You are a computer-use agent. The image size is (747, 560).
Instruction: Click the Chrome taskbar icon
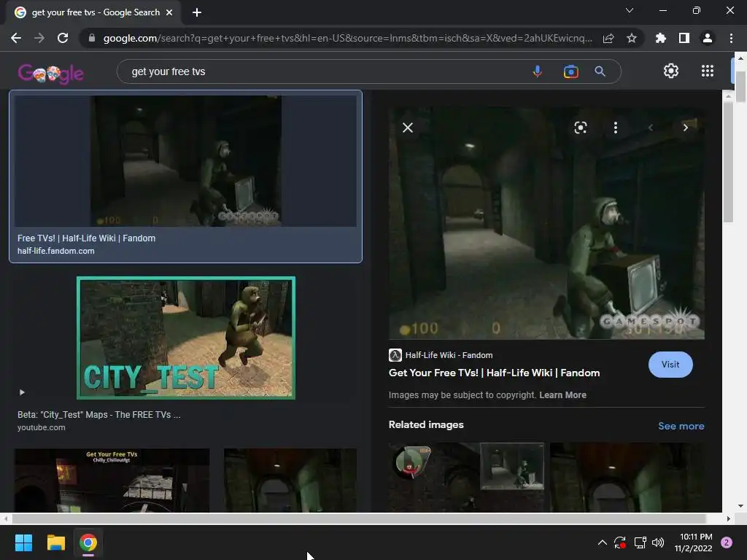[x=88, y=542]
